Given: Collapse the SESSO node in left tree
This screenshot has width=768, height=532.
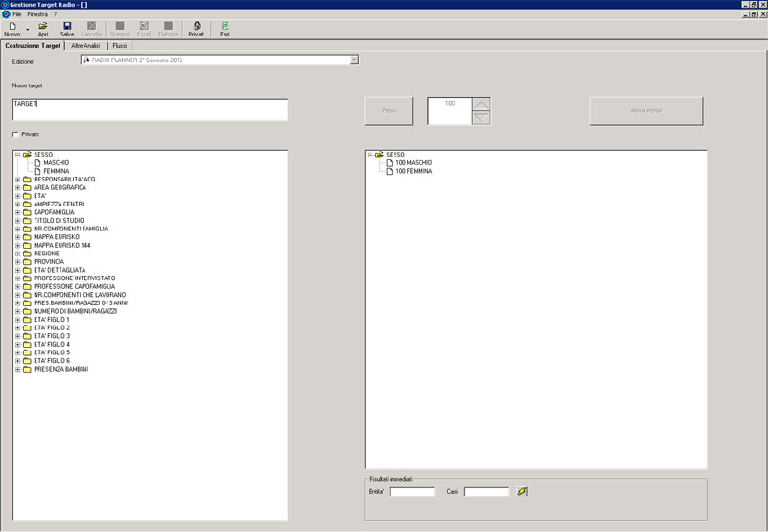Looking at the screenshot, I should tap(17, 155).
